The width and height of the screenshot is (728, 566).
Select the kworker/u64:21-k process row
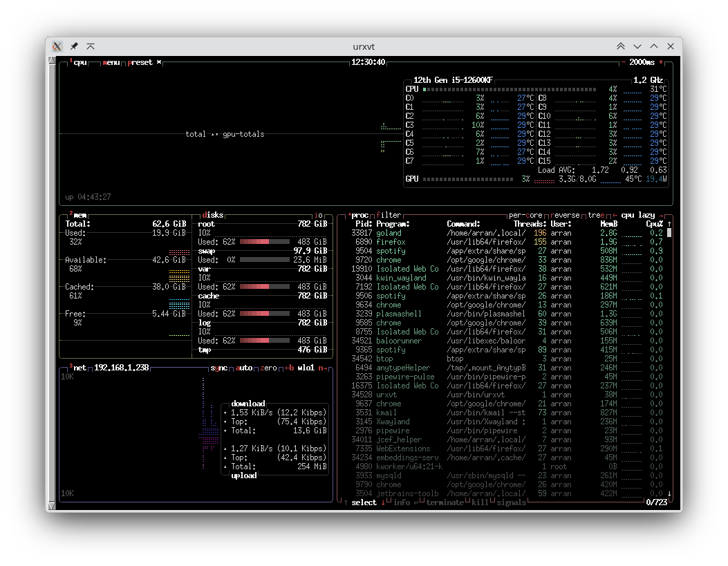(507, 466)
